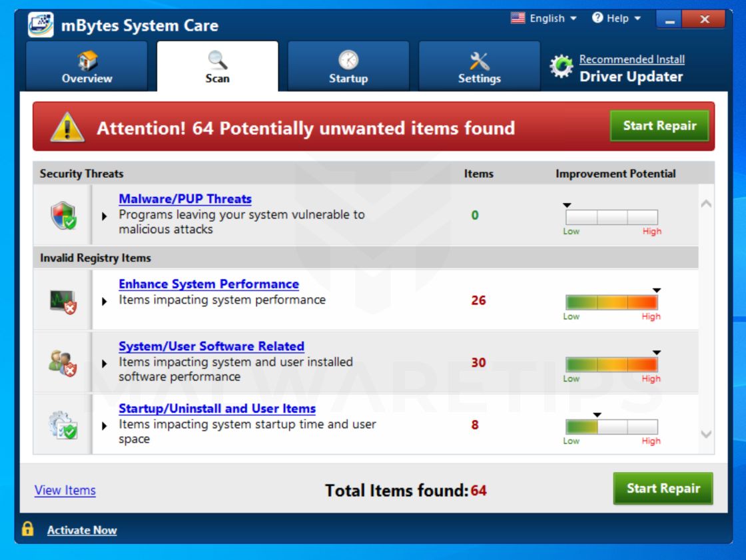Click the Driver Updater gear icon
The width and height of the screenshot is (746, 560).
click(561, 66)
